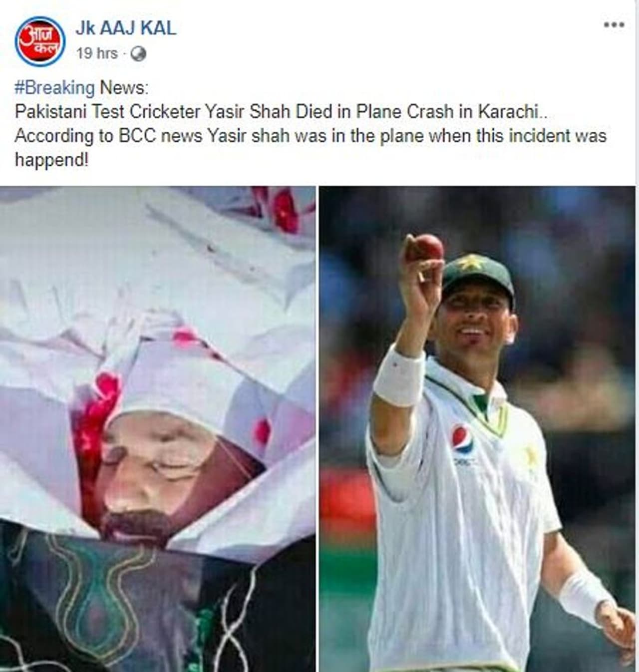
Task: Open the three-dot post options menu
Action: click(614, 25)
